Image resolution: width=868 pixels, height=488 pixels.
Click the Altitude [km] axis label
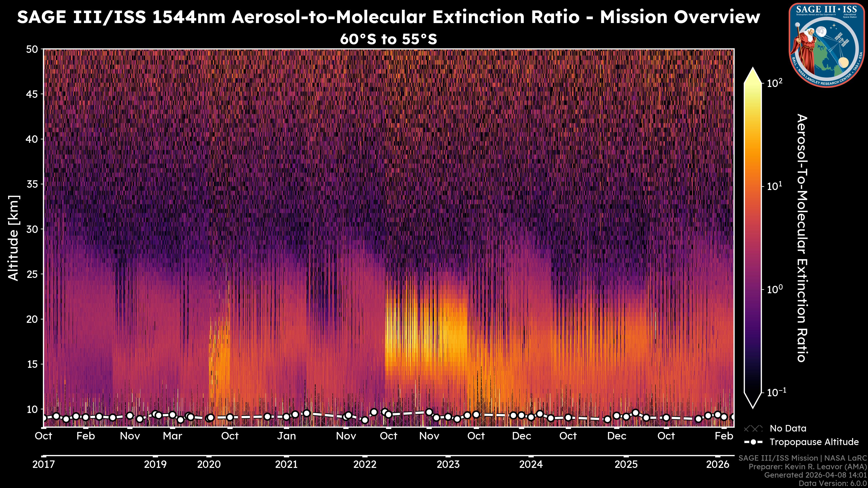[x=14, y=238]
